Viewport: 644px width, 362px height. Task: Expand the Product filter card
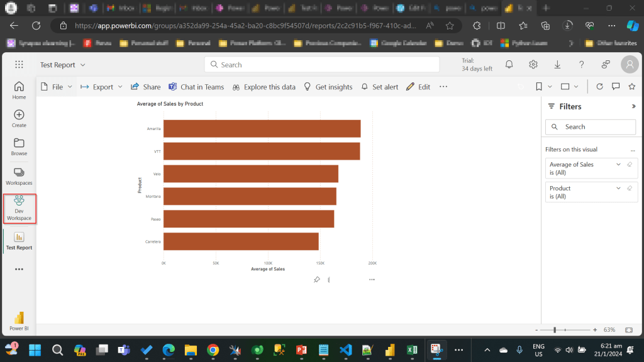tap(618, 188)
